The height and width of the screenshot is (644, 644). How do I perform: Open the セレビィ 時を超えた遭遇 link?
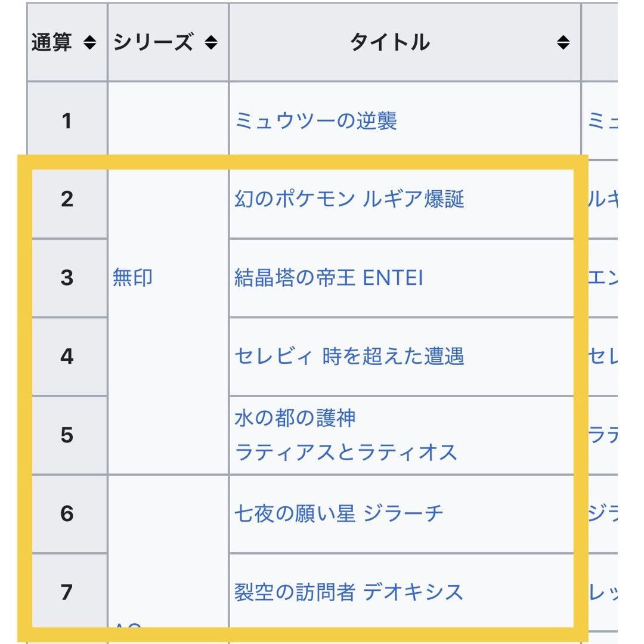click(x=349, y=357)
